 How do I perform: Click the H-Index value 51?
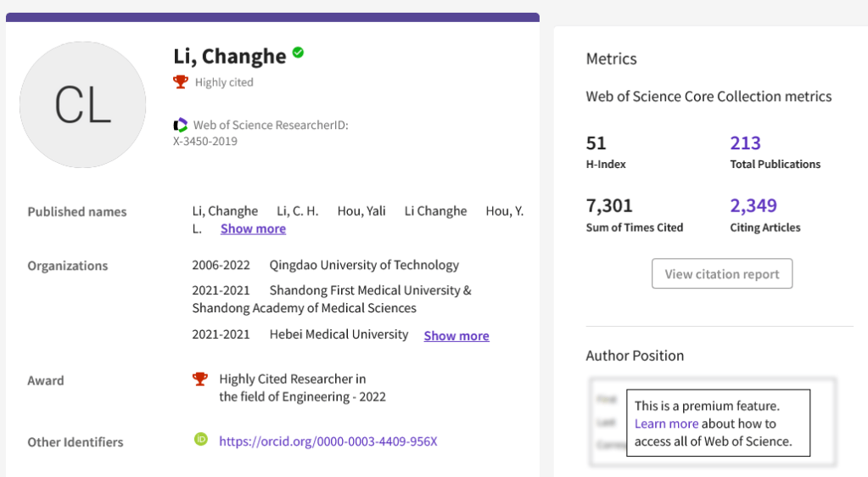tap(596, 143)
